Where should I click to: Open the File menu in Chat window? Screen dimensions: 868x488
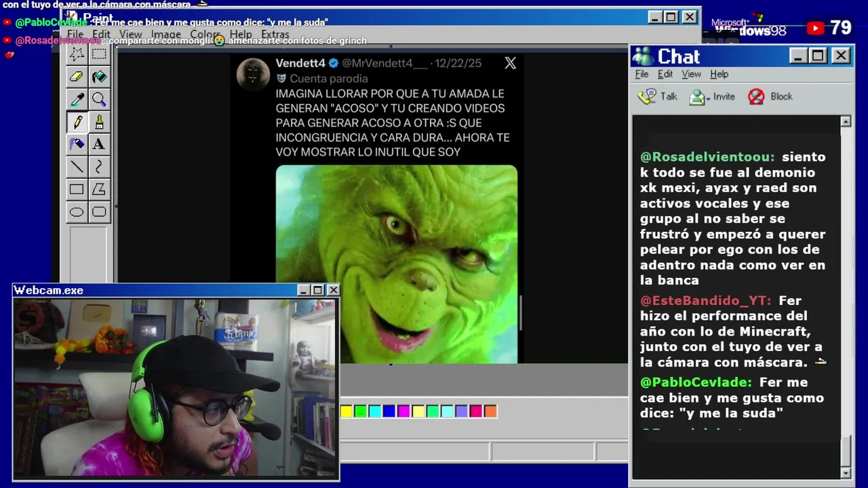(642, 75)
